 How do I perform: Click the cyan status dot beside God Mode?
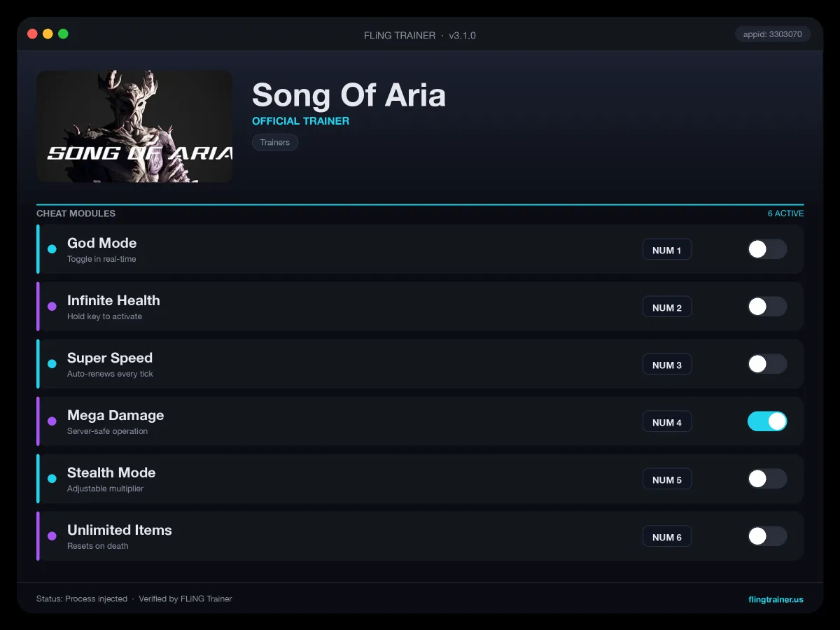click(x=52, y=249)
